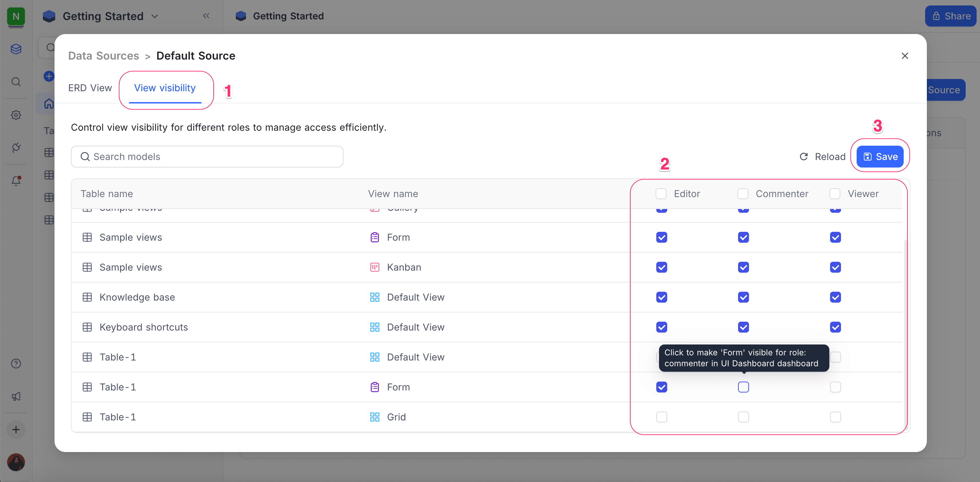
Task: Click the Reload refresh icon
Action: 803,157
